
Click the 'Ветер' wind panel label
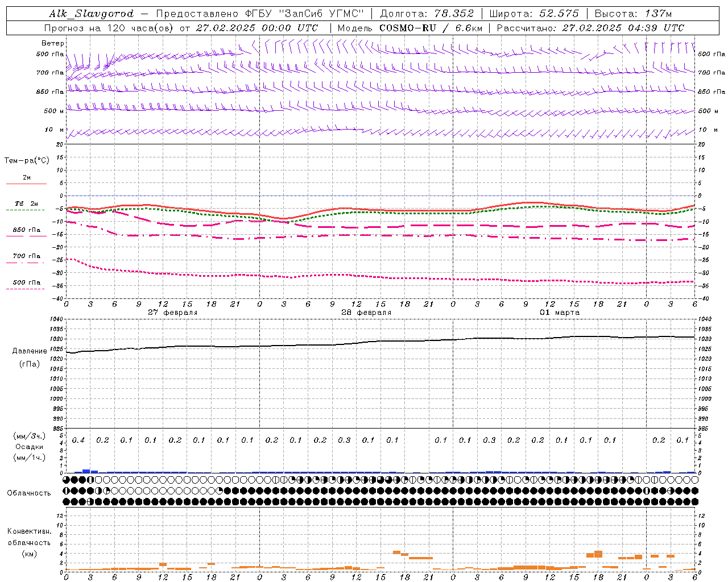coord(53,43)
